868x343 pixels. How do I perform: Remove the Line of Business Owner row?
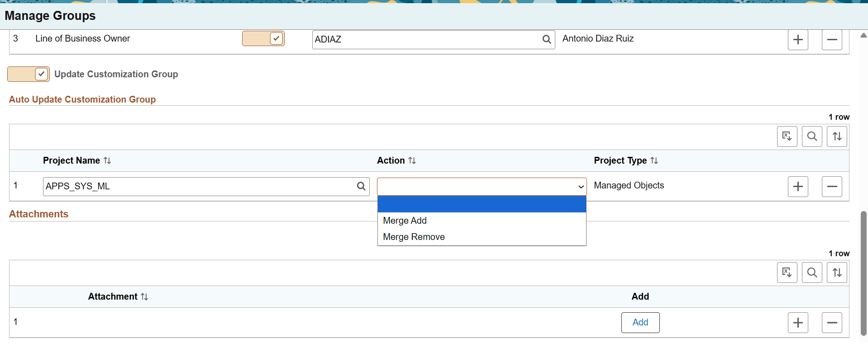tap(832, 40)
